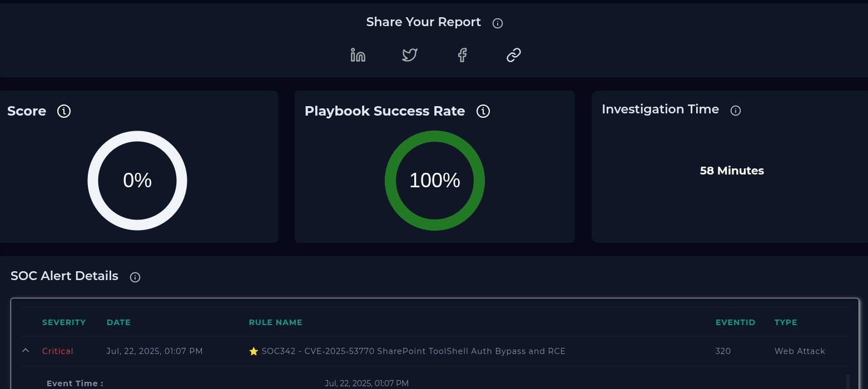Click info icon beside Share Your Report
The height and width of the screenshot is (389, 868).
tap(498, 23)
